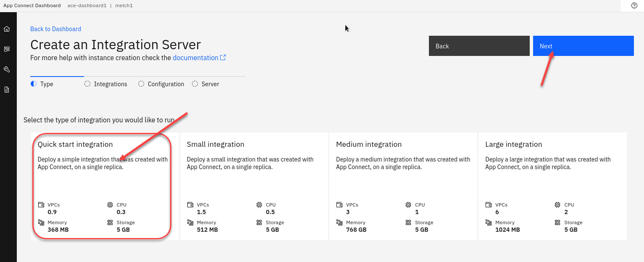Screen dimensions: 644x262
Task: Open the wrench configuration icon in sidebar
Action: coord(7,69)
